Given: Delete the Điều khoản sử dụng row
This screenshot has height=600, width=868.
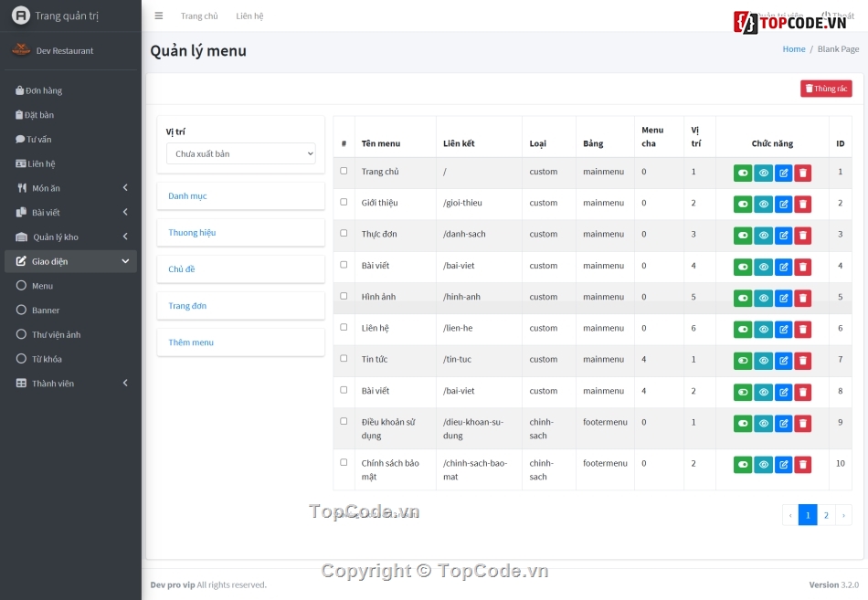Looking at the screenshot, I should (x=802, y=424).
